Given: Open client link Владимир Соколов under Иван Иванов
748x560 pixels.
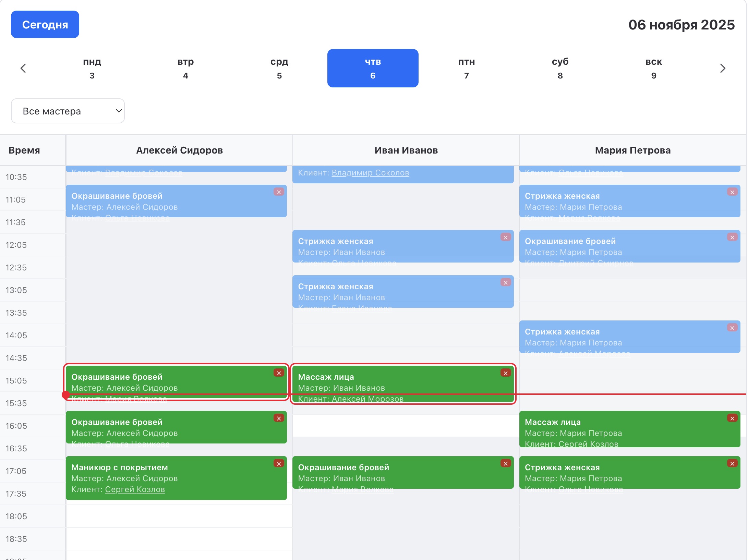Looking at the screenshot, I should coord(370,173).
